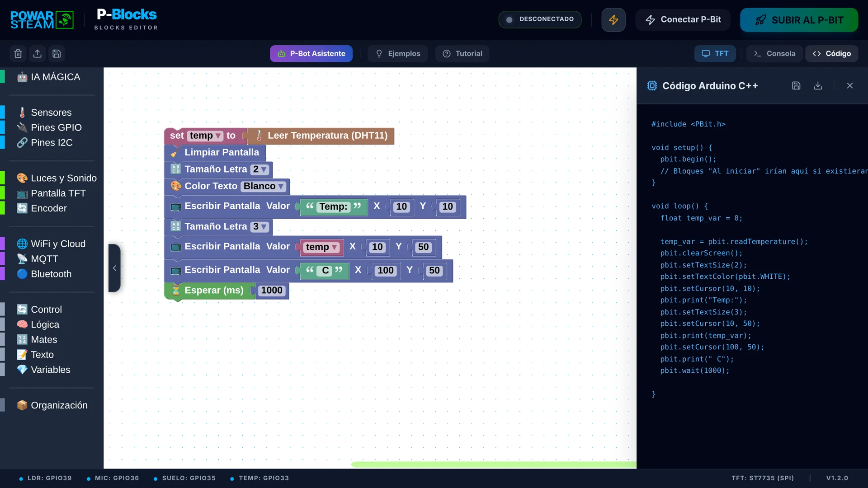The height and width of the screenshot is (488, 868).
Task: Toggle the Código panel
Action: tap(832, 54)
